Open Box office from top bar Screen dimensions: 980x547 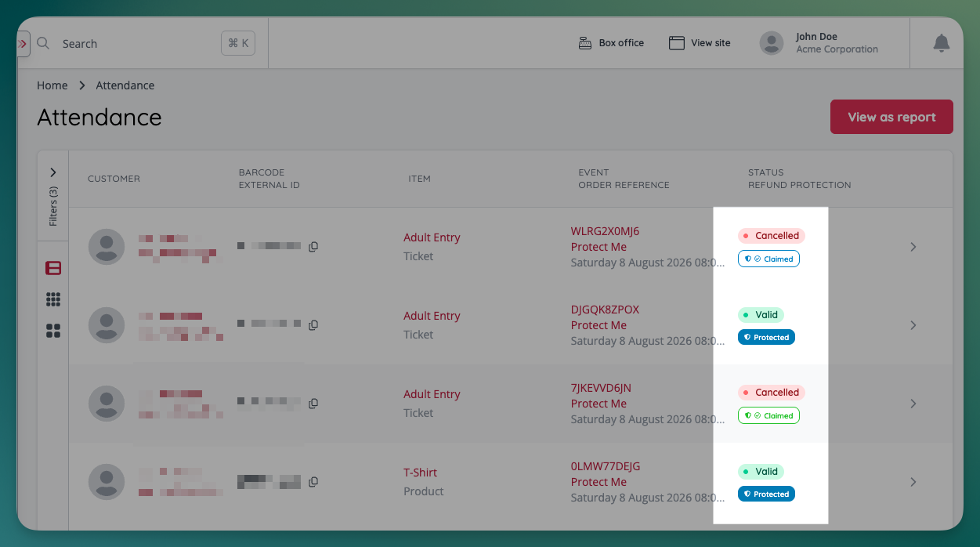[611, 43]
